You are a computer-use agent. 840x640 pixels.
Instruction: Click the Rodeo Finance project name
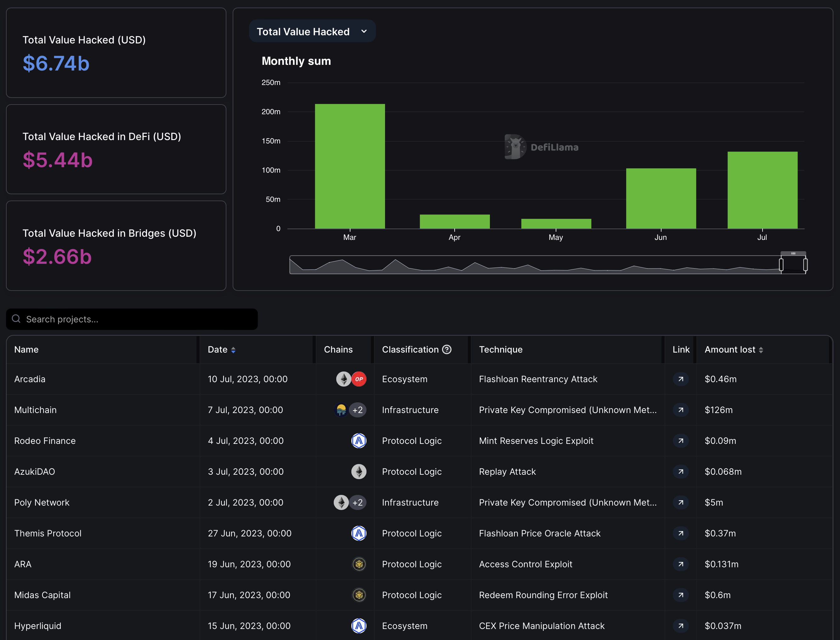click(45, 441)
